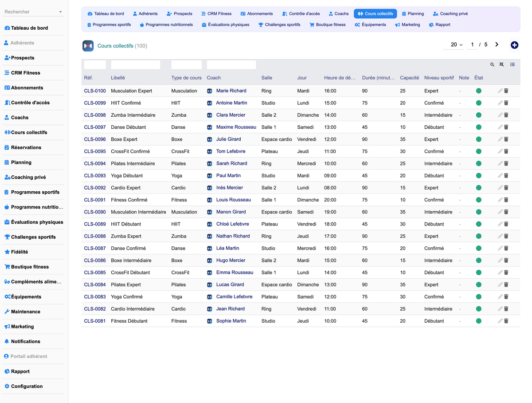
Task: Click the edit pencil for CLS-0100
Action: [x=500, y=91]
